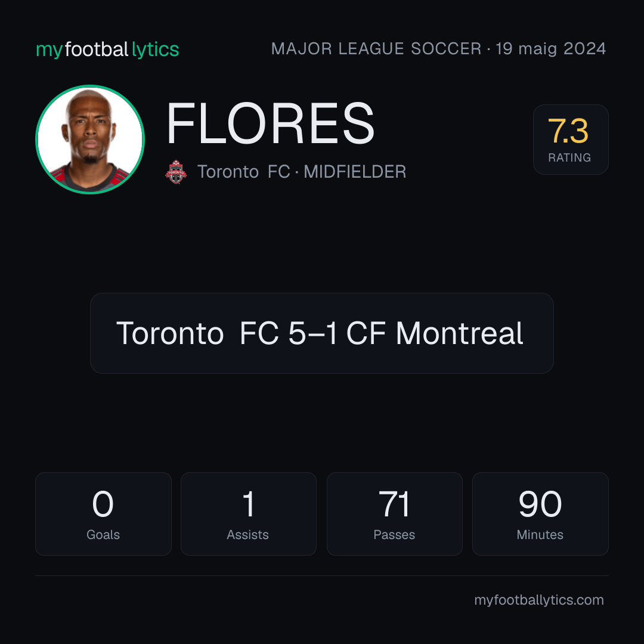The width and height of the screenshot is (644, 644).
Task: Click the MIDFIELDER position label
Action: point(355,172)
